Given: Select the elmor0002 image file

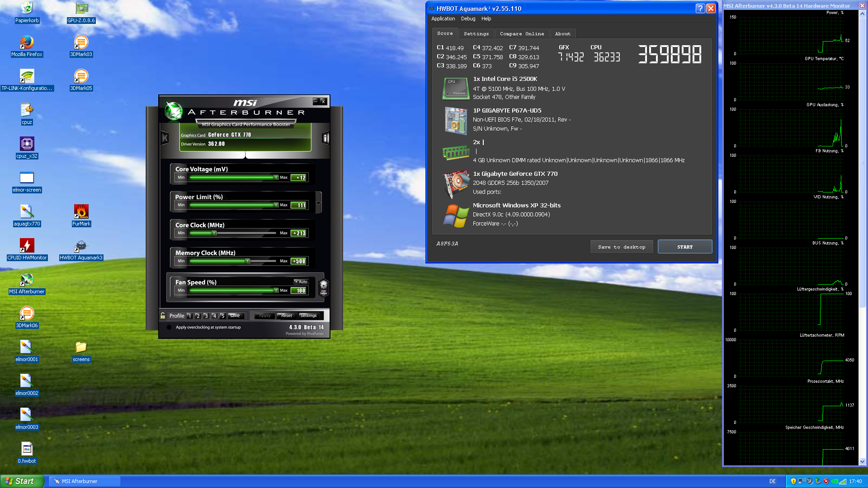Looking at the screenshot, I should point(27,385).
